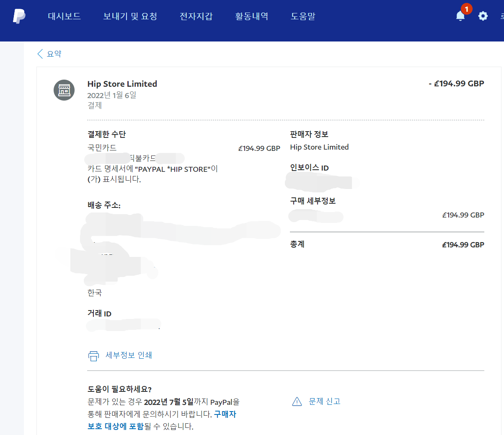Click the back chevron beside 요약
This screenshot has height=435, width=504.
[40, 54]
